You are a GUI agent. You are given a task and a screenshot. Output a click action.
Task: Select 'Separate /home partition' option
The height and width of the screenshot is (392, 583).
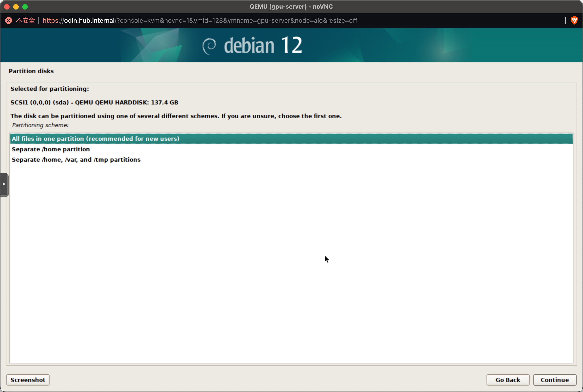51,149
